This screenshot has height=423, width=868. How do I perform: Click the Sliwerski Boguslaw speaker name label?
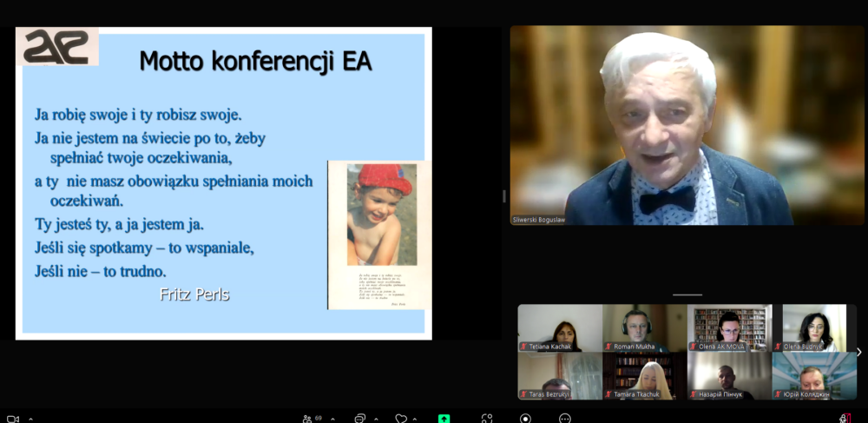[538, 220]
